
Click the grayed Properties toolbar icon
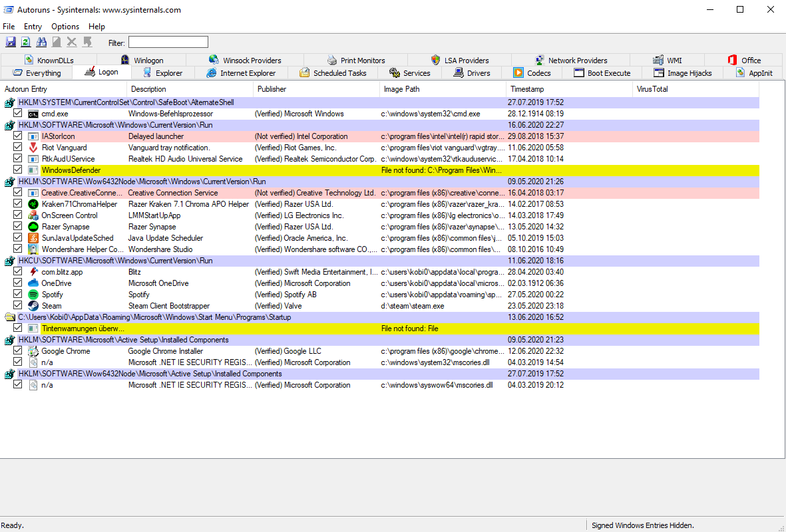coord(57,42)
